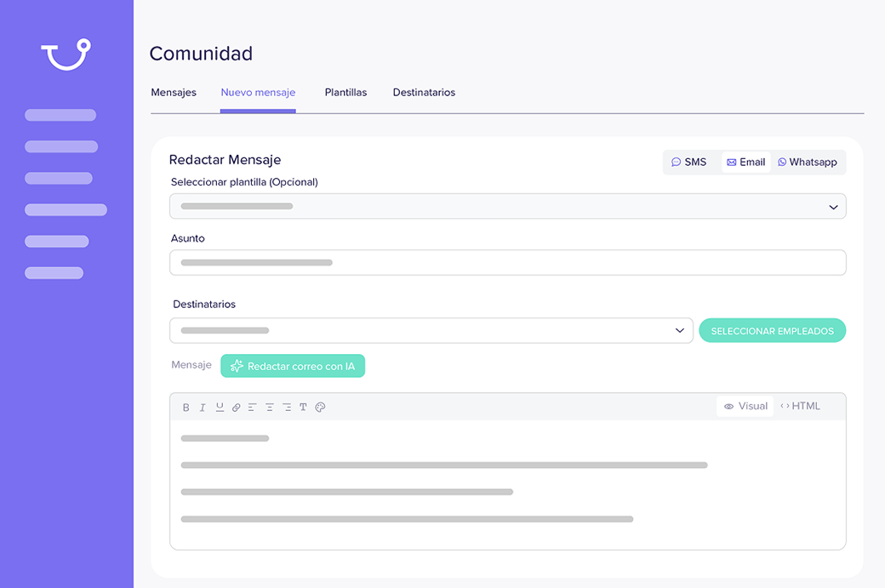Apply italic formatting in editor toolbar
This screenshot has width=885, height=588.
click(x=203, y=408)
